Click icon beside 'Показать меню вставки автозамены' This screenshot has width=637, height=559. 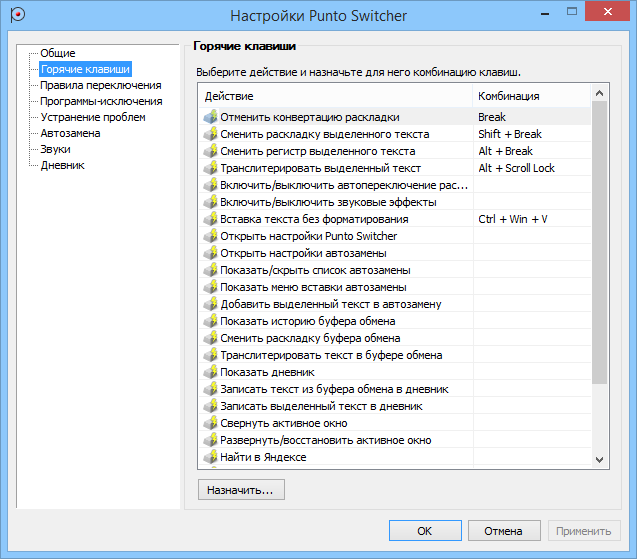coord(210,287)
